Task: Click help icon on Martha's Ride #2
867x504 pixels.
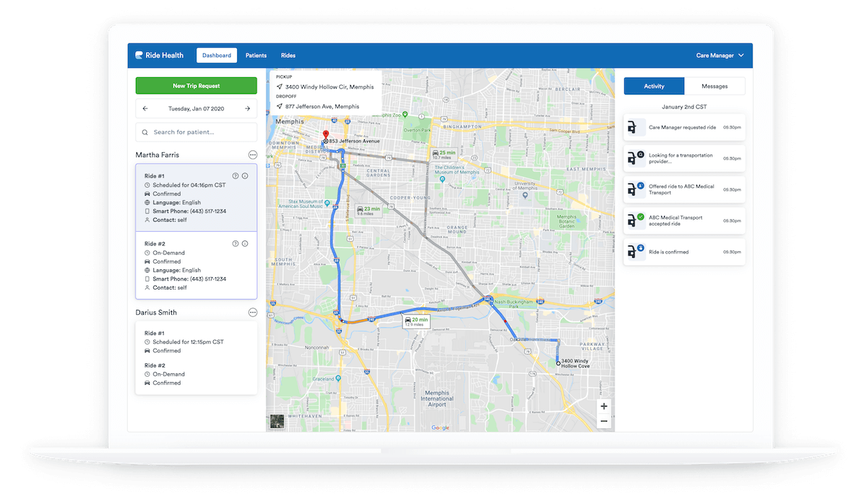Action: (235, 244)
